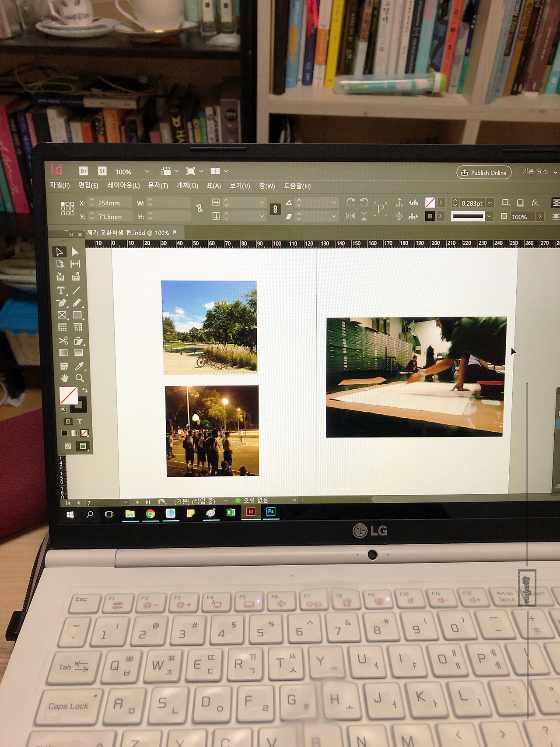This screenshot has height=747, width=560.
Task: Jump to the last page
Action: click(148, 502)
